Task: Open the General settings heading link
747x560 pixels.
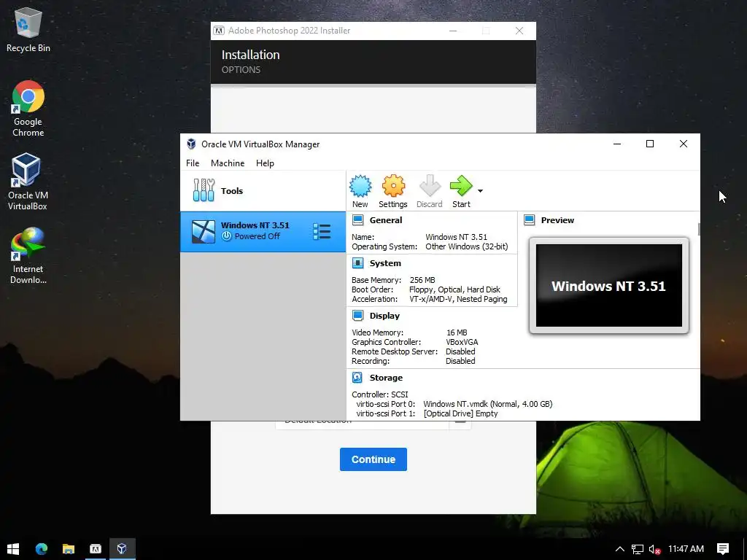Action: pos(386,220)
